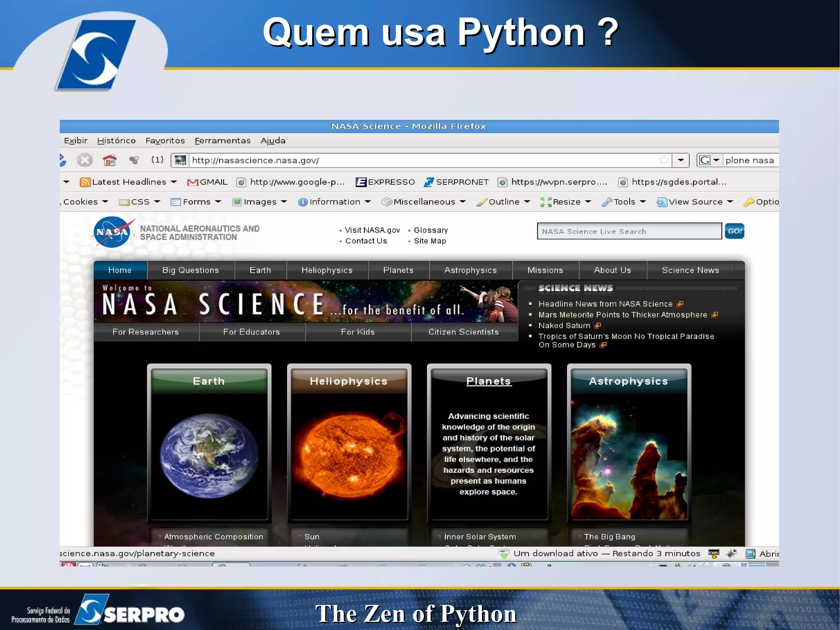Open the Ferramentas menu
The width and height of the screenshot is (840, 630).
[222, 141]
